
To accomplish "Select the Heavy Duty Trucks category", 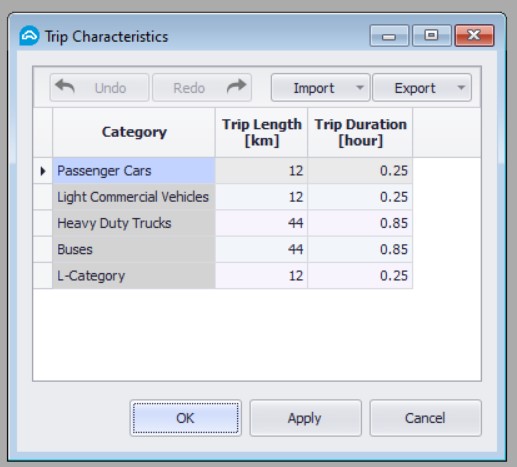I will (134, 223).
